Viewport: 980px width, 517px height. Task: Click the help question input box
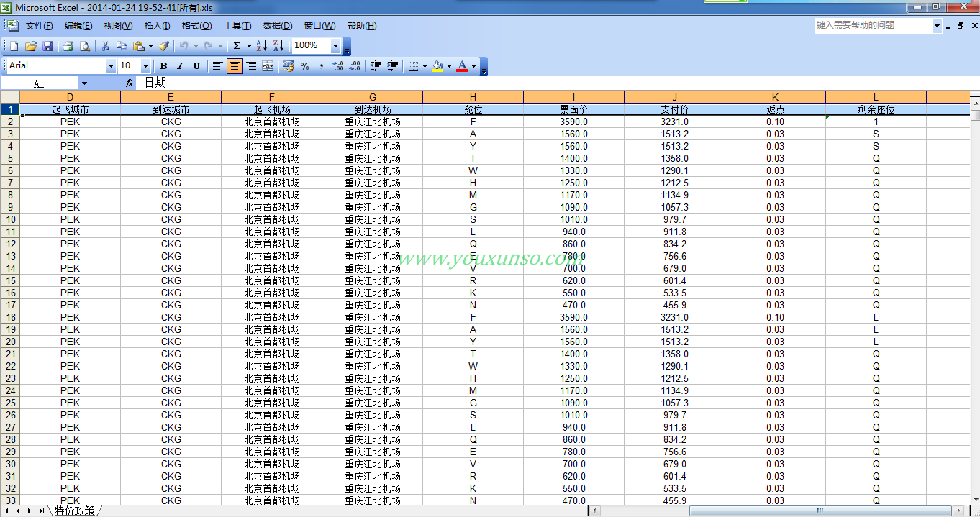click(872, 25)
